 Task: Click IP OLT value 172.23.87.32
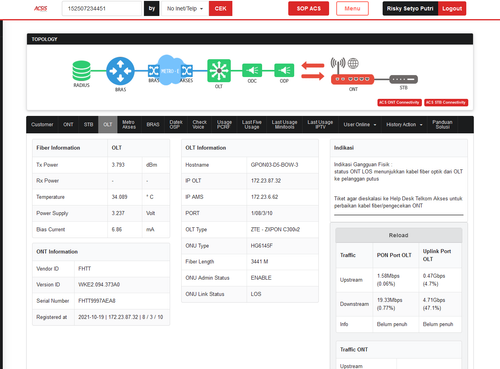[x=266, y=181]
